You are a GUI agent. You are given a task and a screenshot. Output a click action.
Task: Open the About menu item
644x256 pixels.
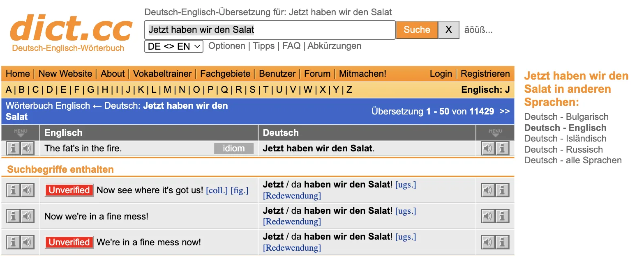[x=113, y=74]
